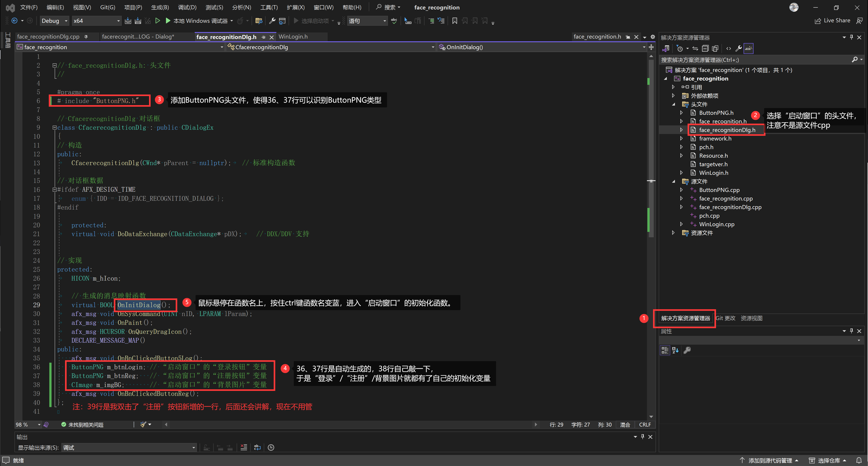Pin the 解决方案资源管理器 panel
This screenshot has width=868, height=466.
coord(852,37)
